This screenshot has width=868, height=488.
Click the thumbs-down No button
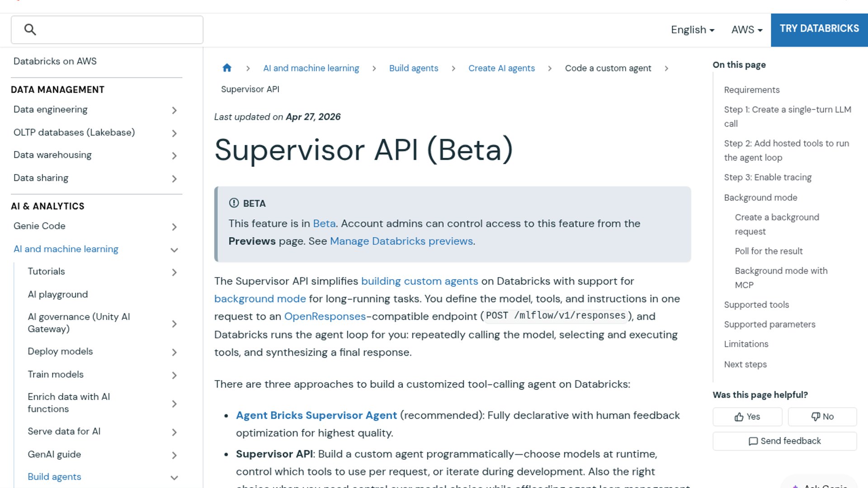point(822,417)
